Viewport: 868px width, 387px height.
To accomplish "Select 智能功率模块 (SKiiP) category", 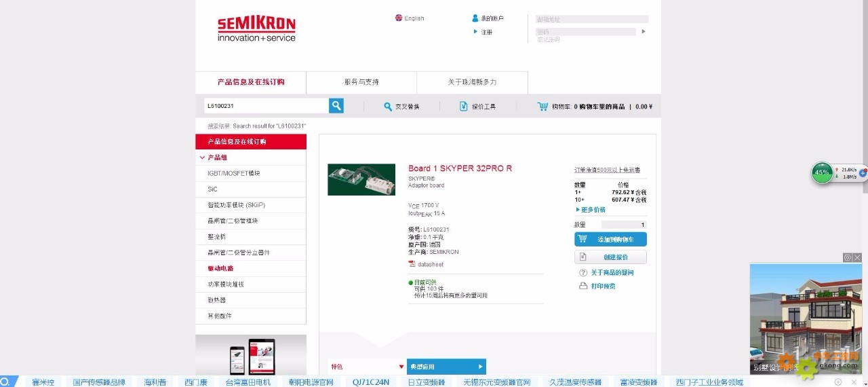I will [251, 205].
